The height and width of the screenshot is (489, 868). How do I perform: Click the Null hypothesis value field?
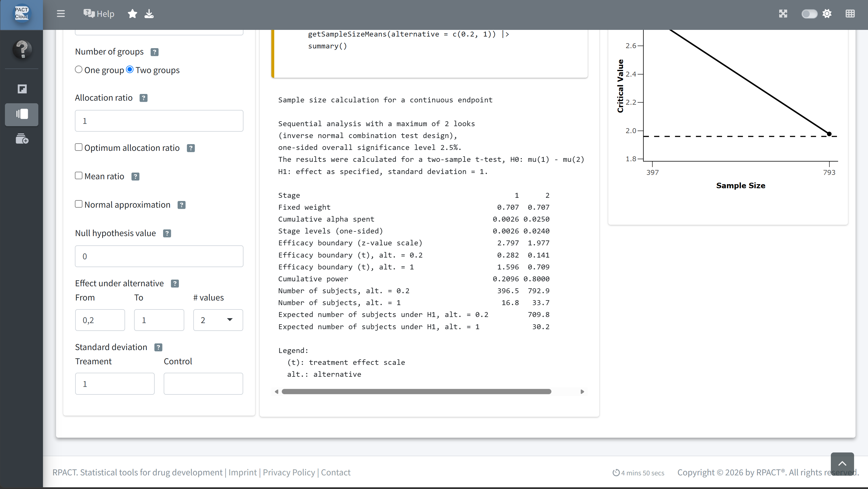coord(159,256)
